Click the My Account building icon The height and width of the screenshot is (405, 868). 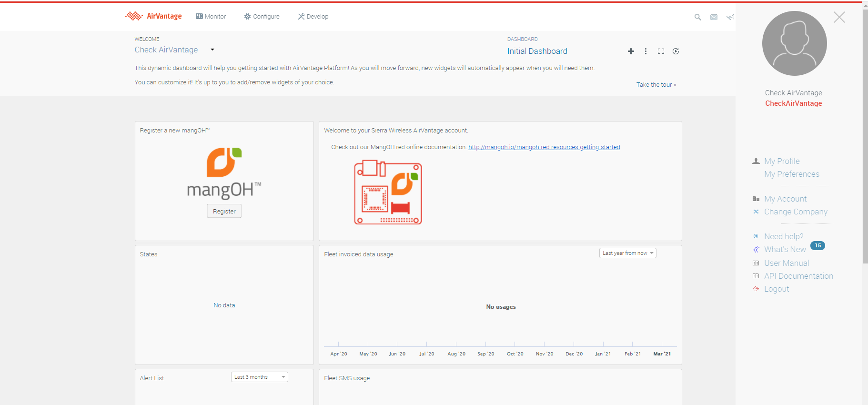(756, 199)
